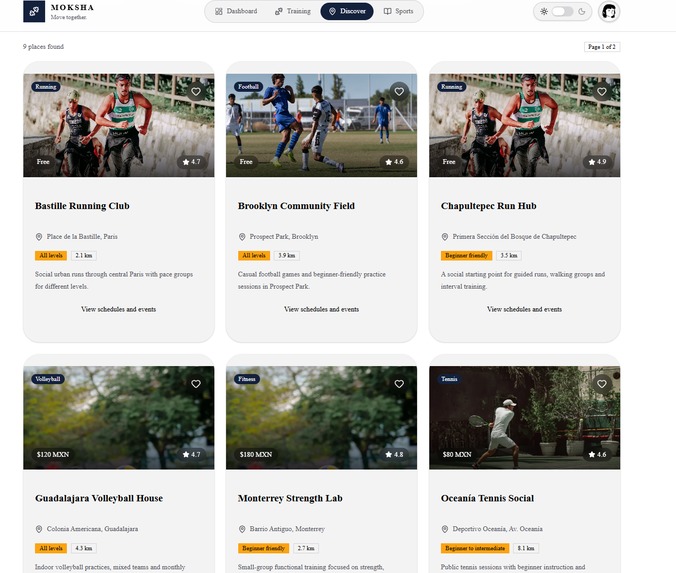676x573 pixels.
Task: Open the Training tab
Action: (x=293, y=11)
